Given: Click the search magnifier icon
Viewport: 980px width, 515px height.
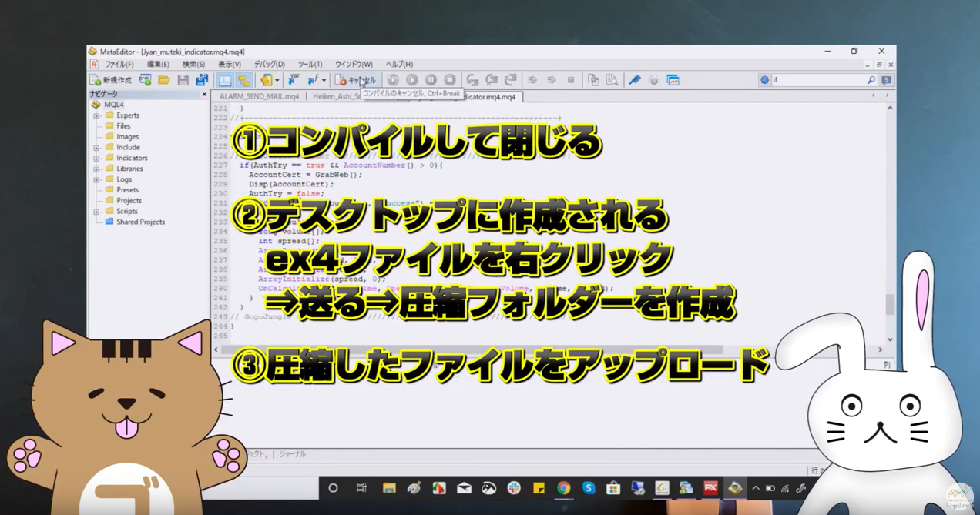Looking at the screenshot, I should (x=871, y=80).
